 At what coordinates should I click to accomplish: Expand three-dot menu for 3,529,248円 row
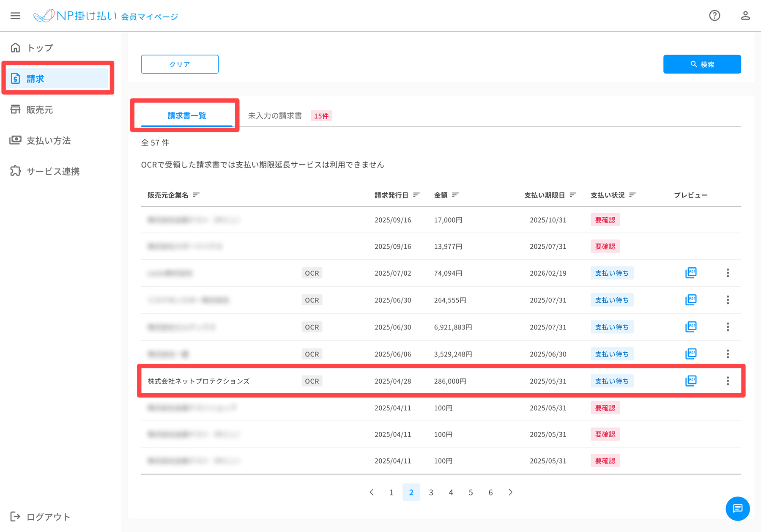(728, 354)
